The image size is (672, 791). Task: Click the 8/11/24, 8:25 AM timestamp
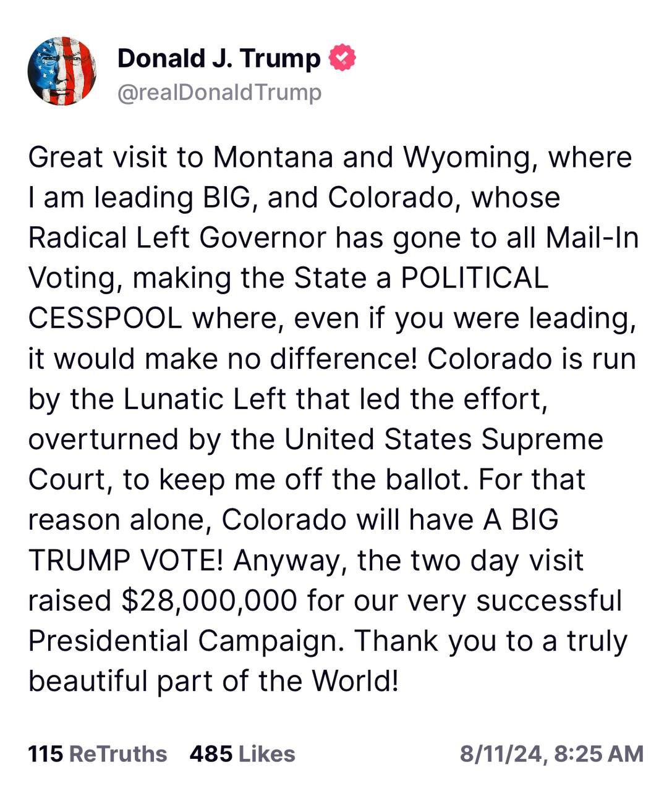pos(551,754)
